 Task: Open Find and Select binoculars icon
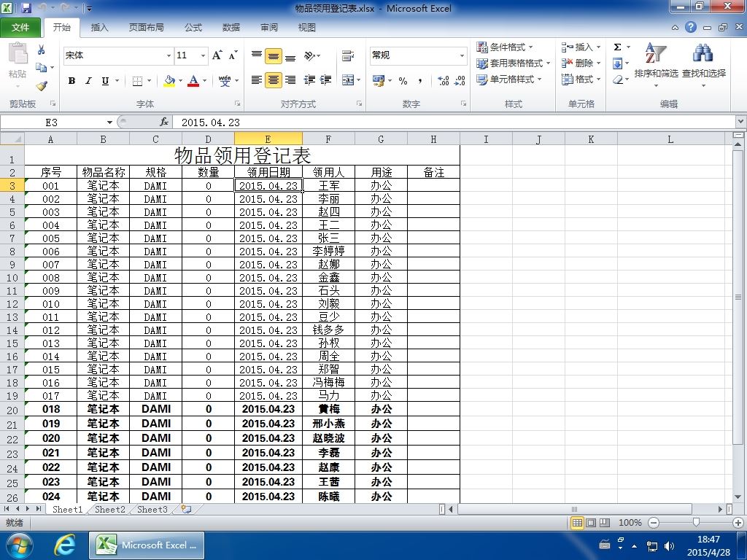point(703,53)
